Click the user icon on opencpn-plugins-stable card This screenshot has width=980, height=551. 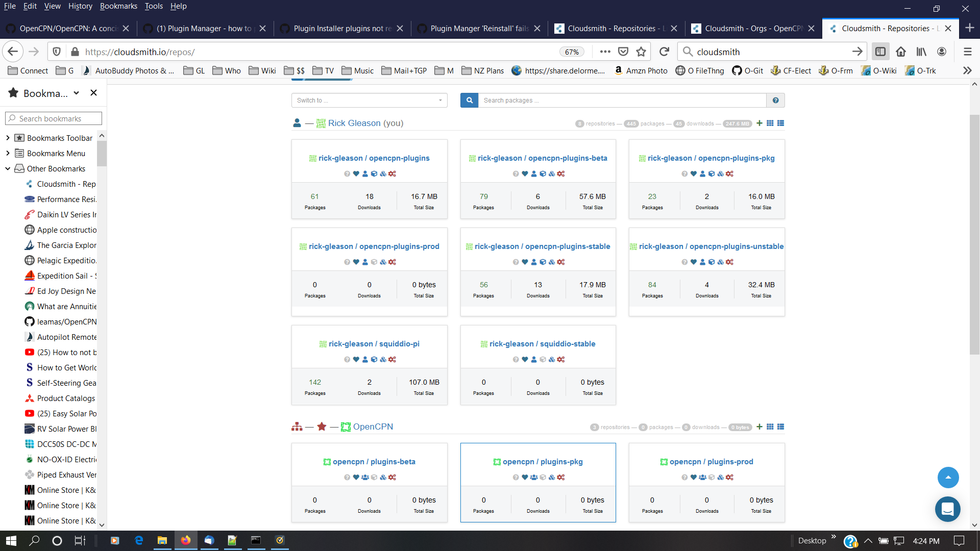[534, 262]
